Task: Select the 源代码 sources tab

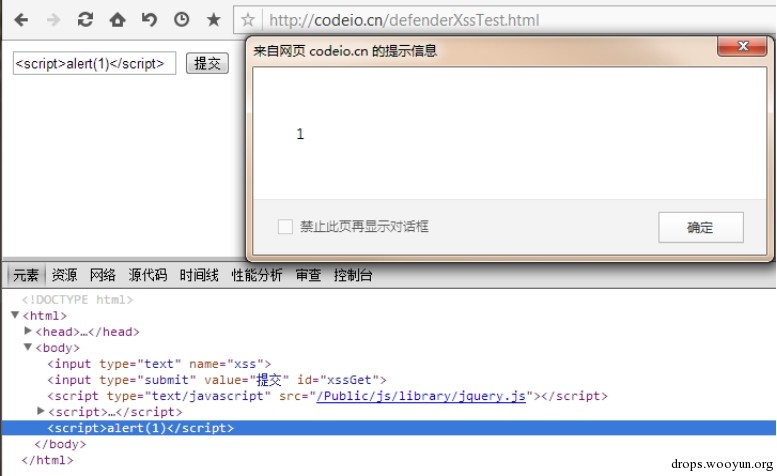Action: click(x=148, y=275)
